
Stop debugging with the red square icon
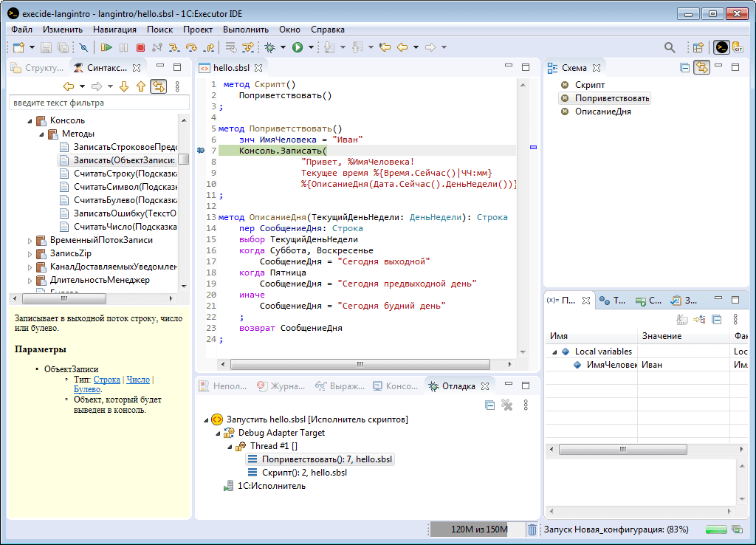point(140,47)
